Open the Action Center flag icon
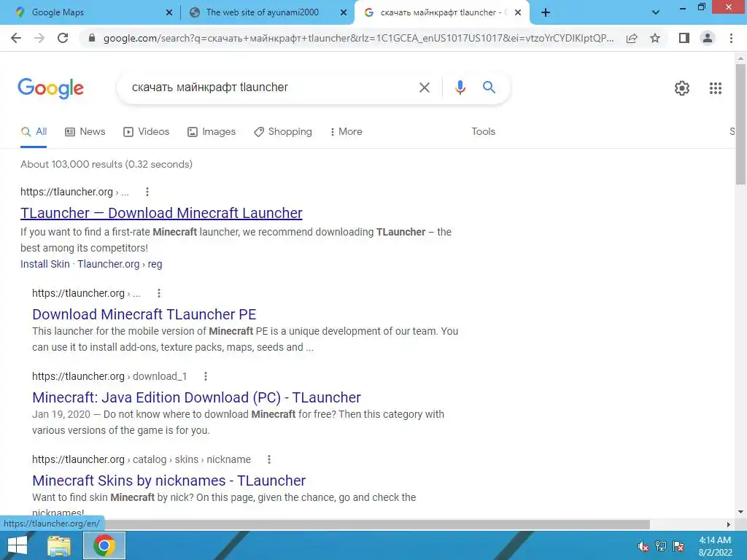Image resolution: width=747 pixels, height=560 pixels. point(678,546)
